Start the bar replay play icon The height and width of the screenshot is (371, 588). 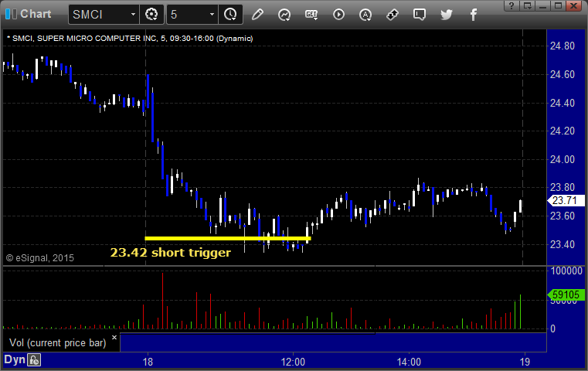coord(338,15)
